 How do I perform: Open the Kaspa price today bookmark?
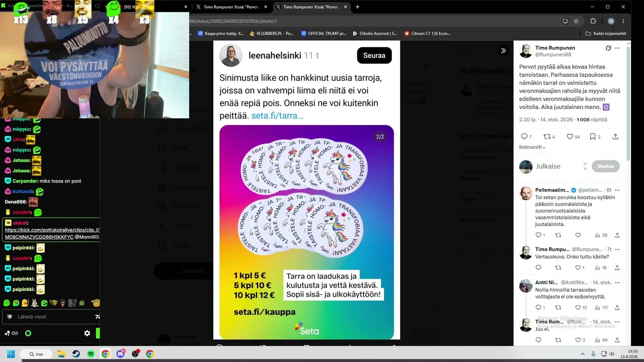click(221, 34)
